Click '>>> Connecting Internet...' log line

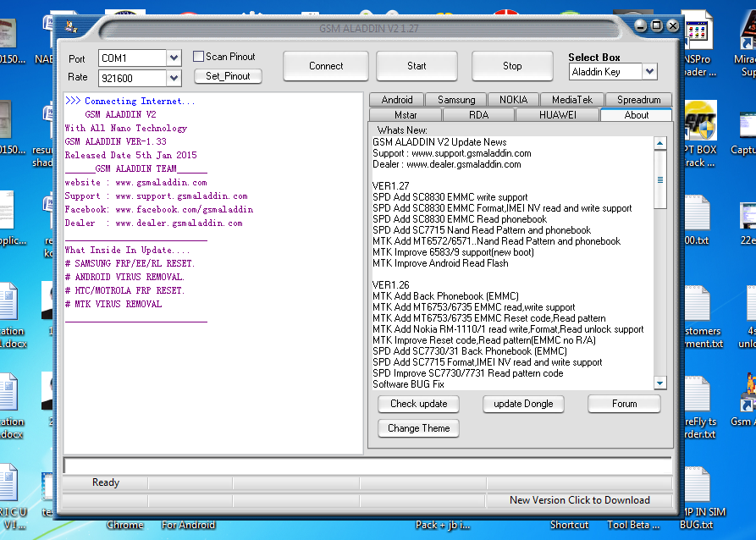pyautogui.click(x=130, y=102)
